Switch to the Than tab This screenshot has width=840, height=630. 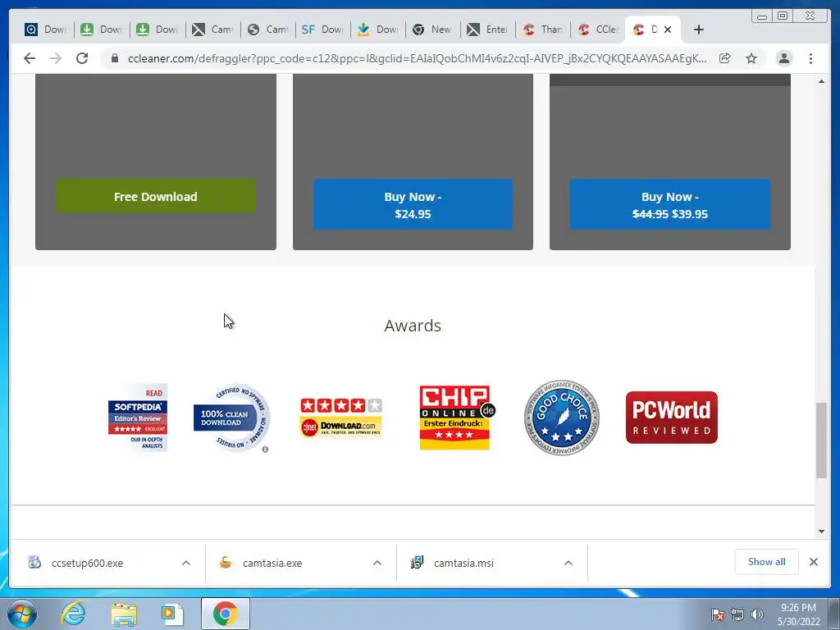543,30
